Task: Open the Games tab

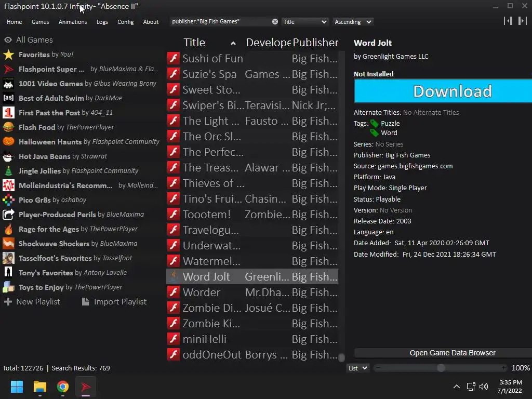Action: click(x=40, y=22)
